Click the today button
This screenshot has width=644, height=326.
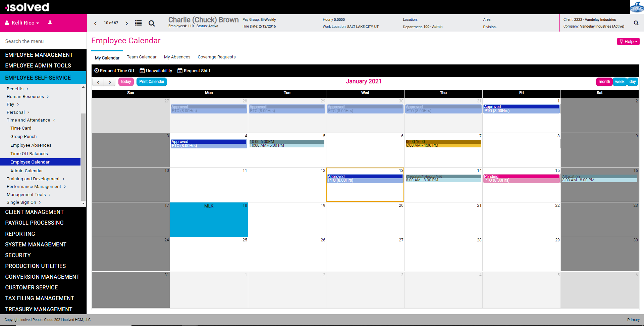126,82
